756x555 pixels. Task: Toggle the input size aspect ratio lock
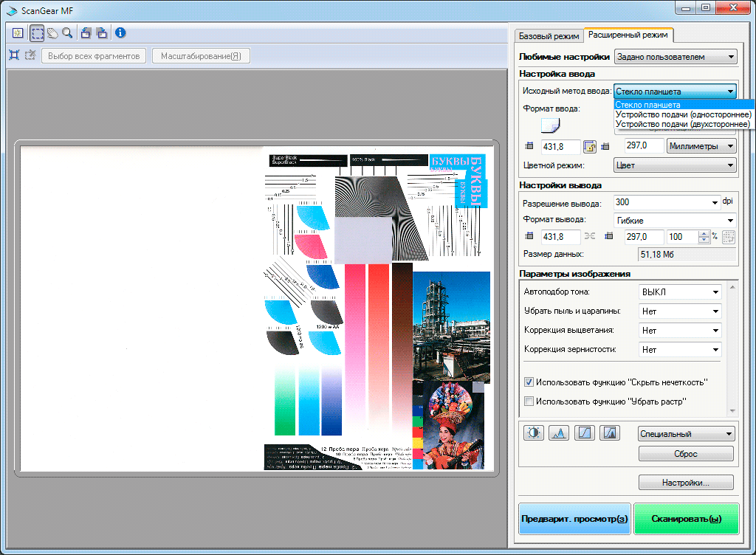point(590,146)
